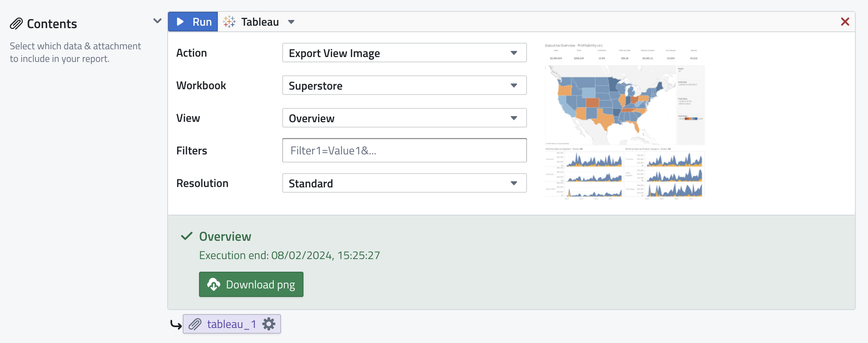Download the exported png image

coord(251,284)
